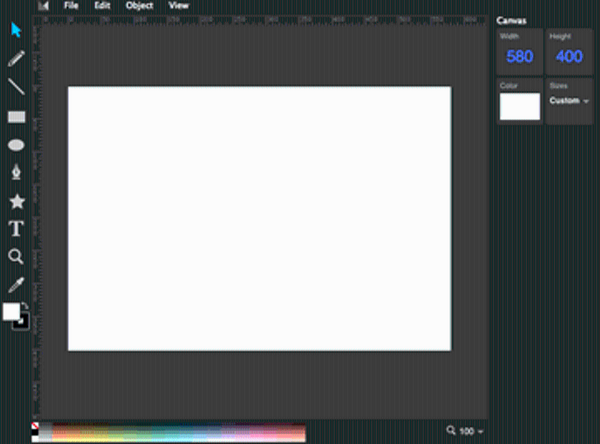Open the zoom level 100 dropdown
Viewport: 600px width, 444px height.
[471, 431]
